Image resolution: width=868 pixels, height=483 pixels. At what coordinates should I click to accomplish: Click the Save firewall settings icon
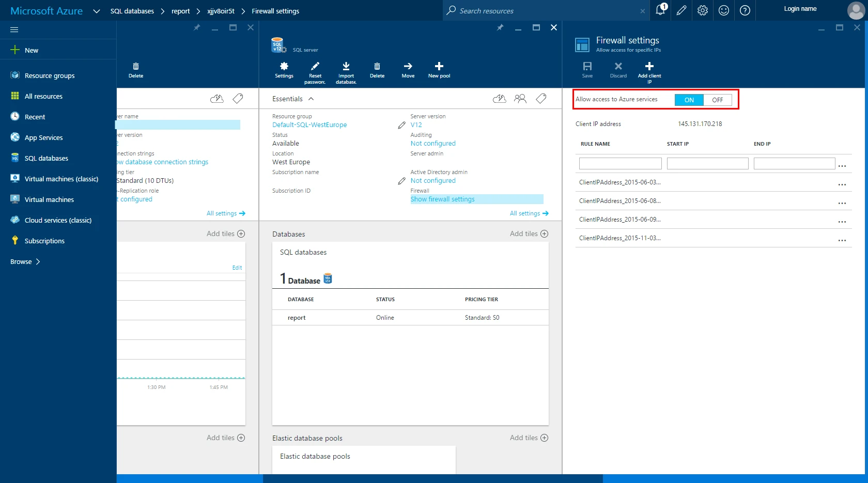pyautogui.click(x=587, y=67)
